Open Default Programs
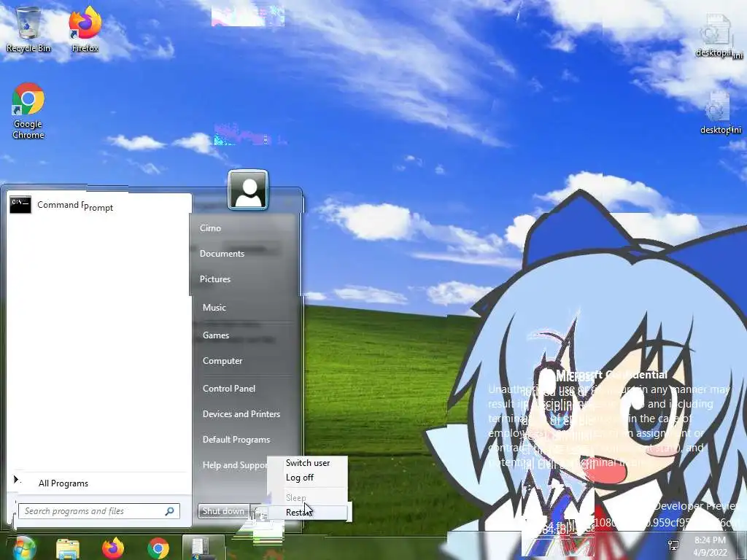The image size is (747, 560). [x=236, y=440]
